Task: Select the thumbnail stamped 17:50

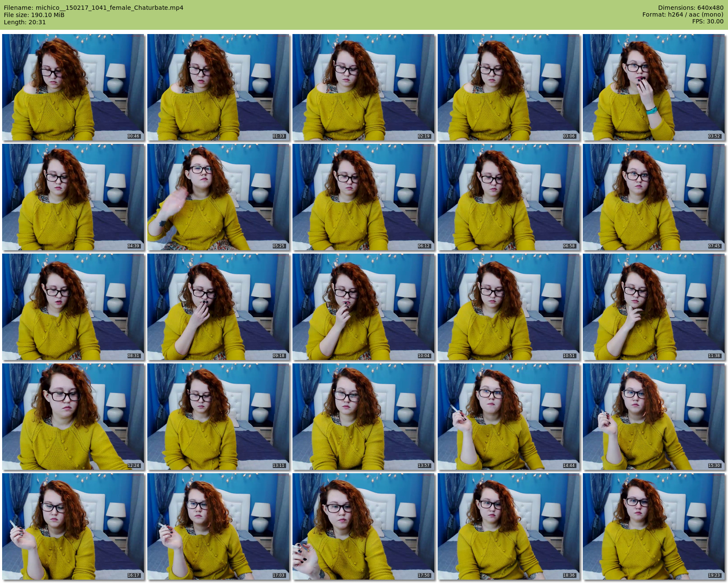Action: (364, 526)
